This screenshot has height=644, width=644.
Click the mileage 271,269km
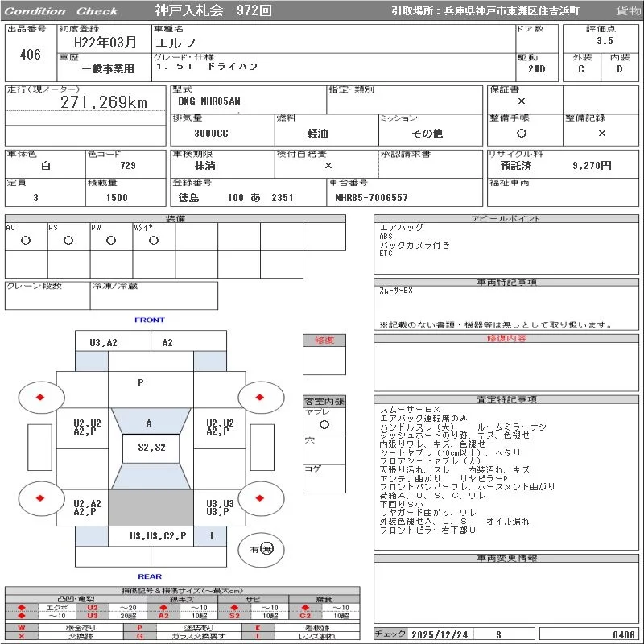[x=104, y=102]
